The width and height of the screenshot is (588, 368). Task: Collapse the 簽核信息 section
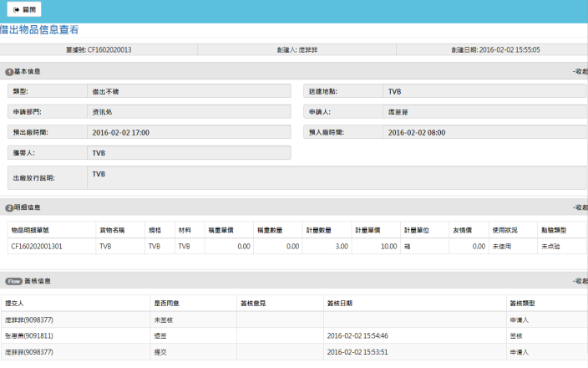579,282
